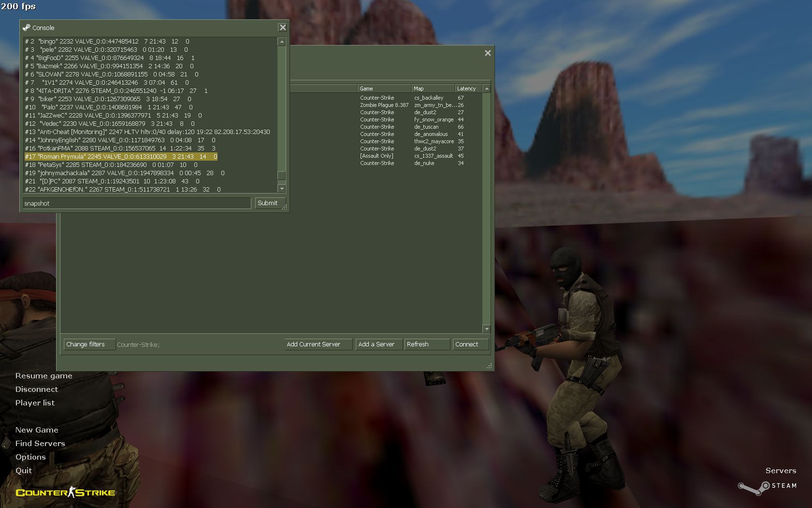This screenshot has width=812, height=508.
Task: Sort servers by the Map column header
Action: (433, 89)
